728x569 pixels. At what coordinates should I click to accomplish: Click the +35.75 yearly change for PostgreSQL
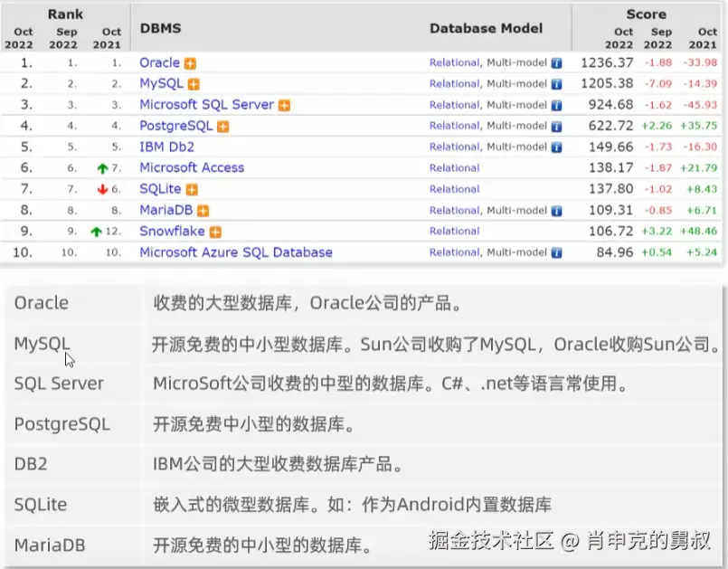699,126
